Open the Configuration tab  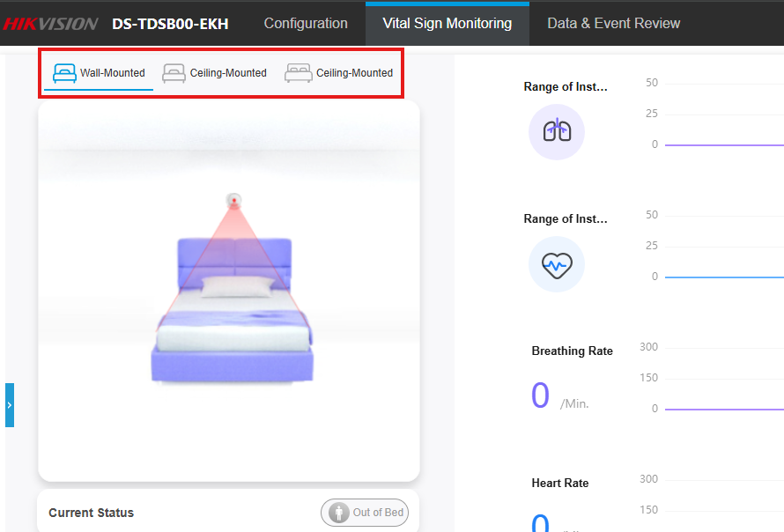coord(306,24)
